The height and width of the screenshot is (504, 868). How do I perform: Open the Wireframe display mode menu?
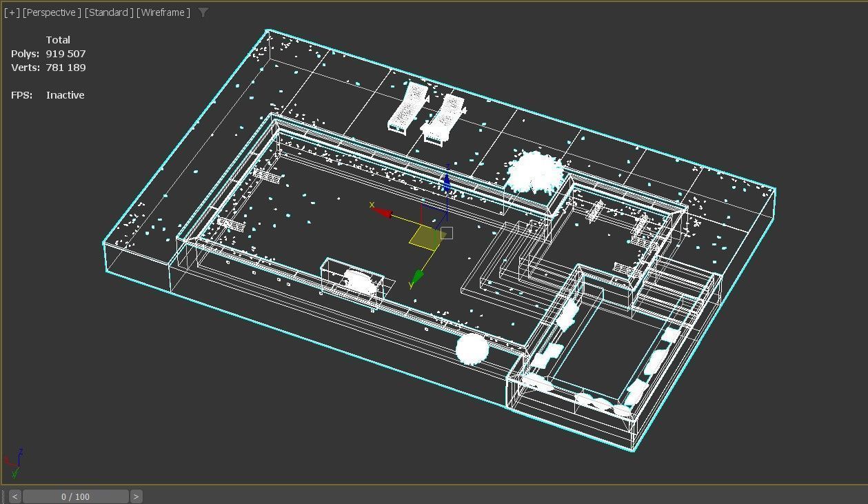click(x=163, y=12)
